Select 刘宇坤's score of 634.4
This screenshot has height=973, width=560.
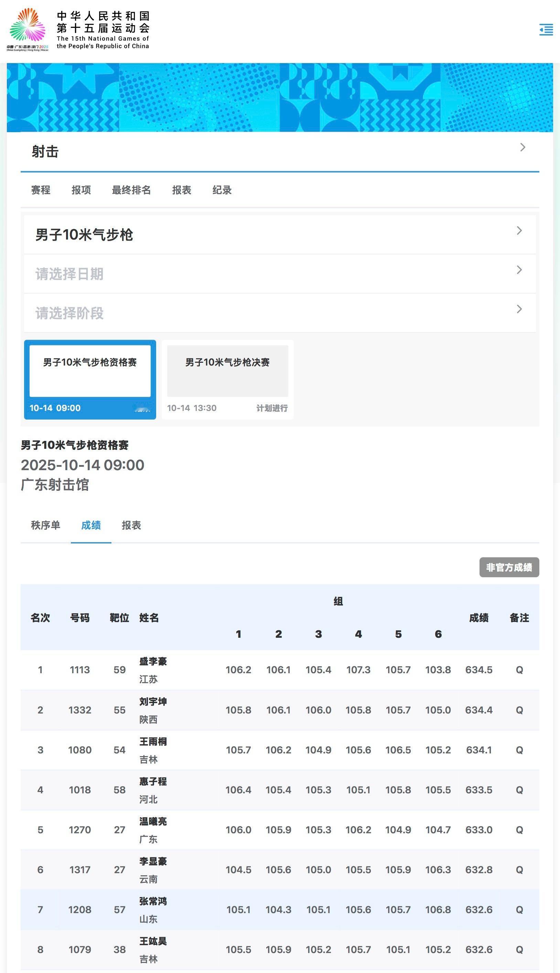pos(478,710)
